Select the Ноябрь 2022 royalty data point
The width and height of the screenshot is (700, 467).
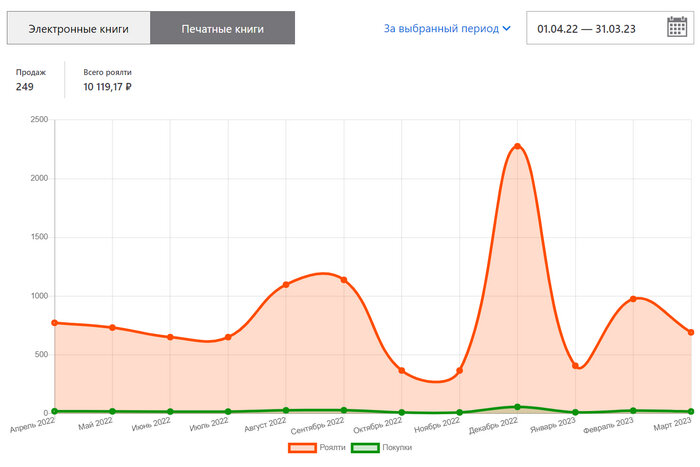(x=459, y=371)
